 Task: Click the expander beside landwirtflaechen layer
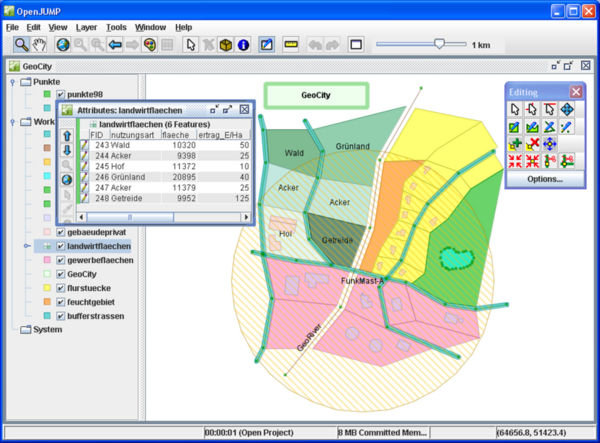point(26,246)
